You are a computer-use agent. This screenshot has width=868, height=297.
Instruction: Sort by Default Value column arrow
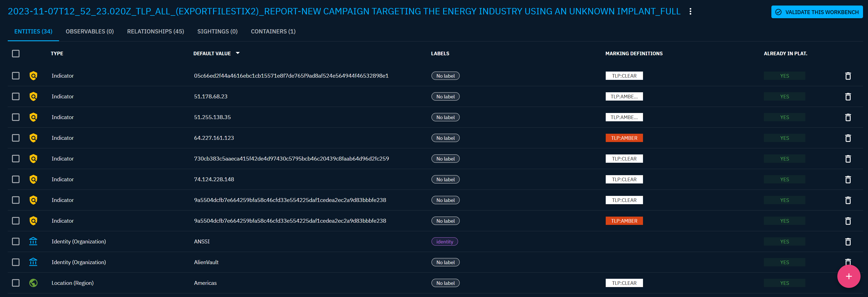point(237,53)
